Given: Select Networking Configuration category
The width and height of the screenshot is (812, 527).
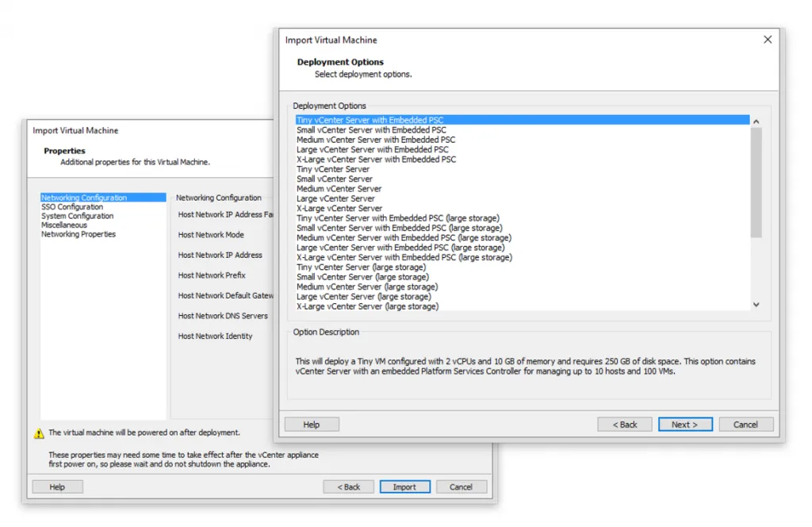Looking at the screenshot, I should 103,198.
